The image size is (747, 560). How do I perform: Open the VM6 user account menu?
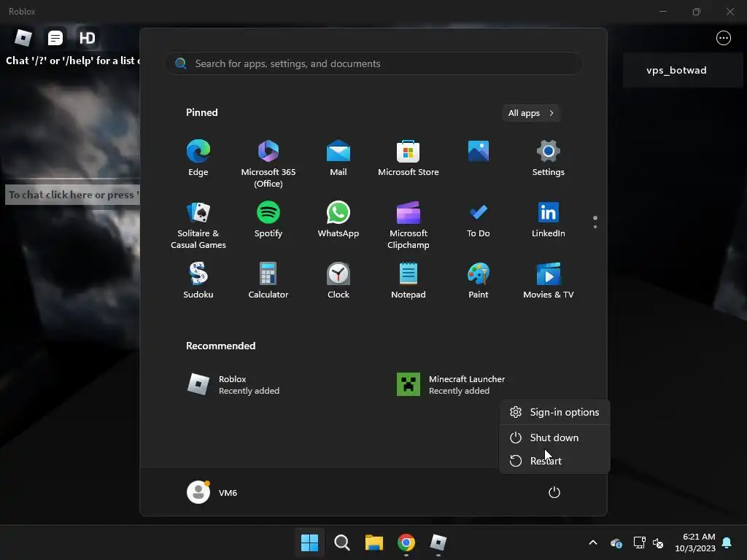(212, 492)
